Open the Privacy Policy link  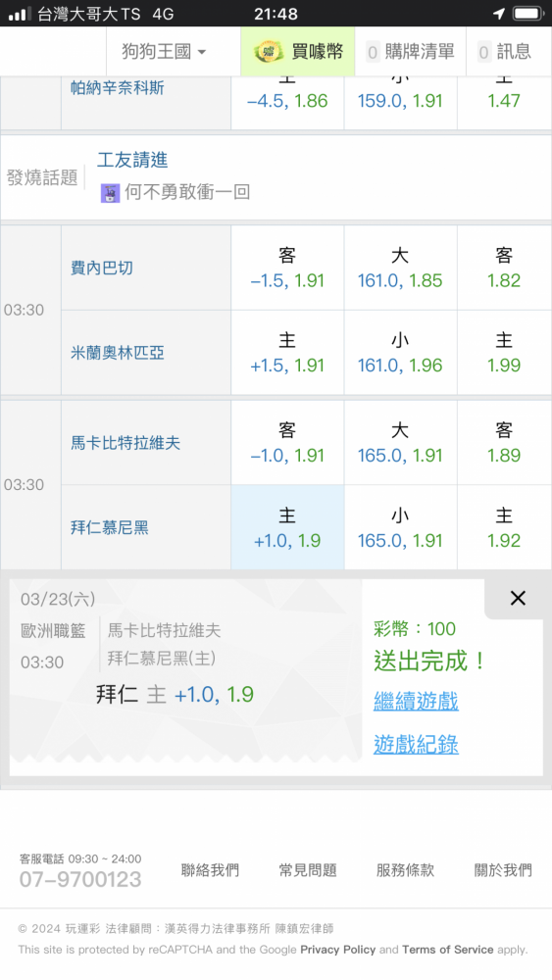(337, 950)
